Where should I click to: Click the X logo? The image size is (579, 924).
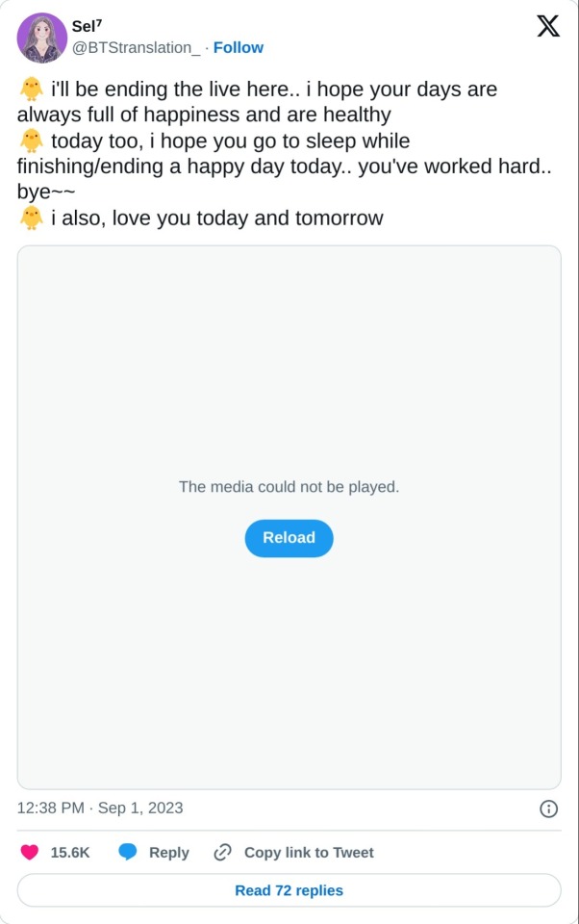(547, 26)
